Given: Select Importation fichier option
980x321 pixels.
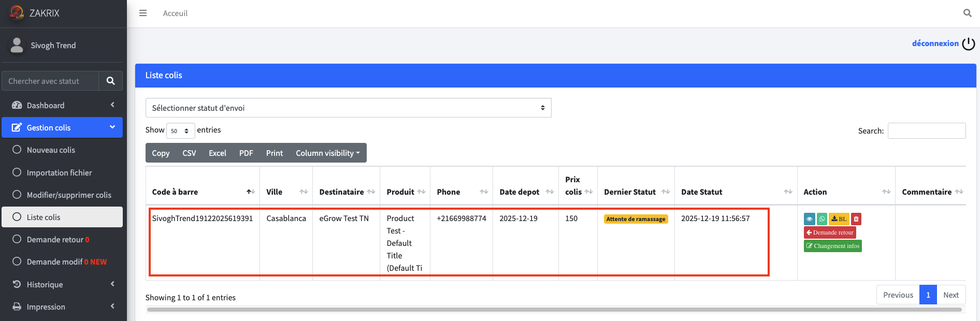Looking at the screenshot, I should coord(59,172).
